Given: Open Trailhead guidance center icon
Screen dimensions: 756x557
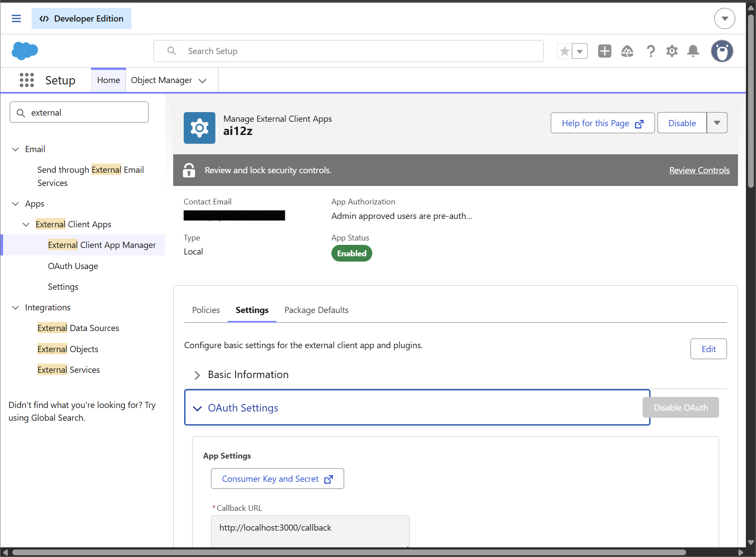Looking at the screenshot, I should (627, 51).
